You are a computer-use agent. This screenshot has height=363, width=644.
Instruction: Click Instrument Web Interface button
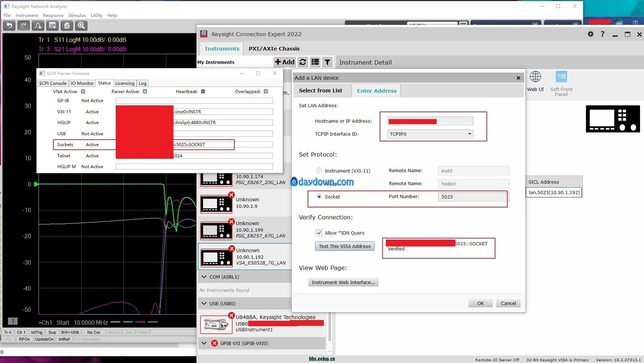(343, 282)
